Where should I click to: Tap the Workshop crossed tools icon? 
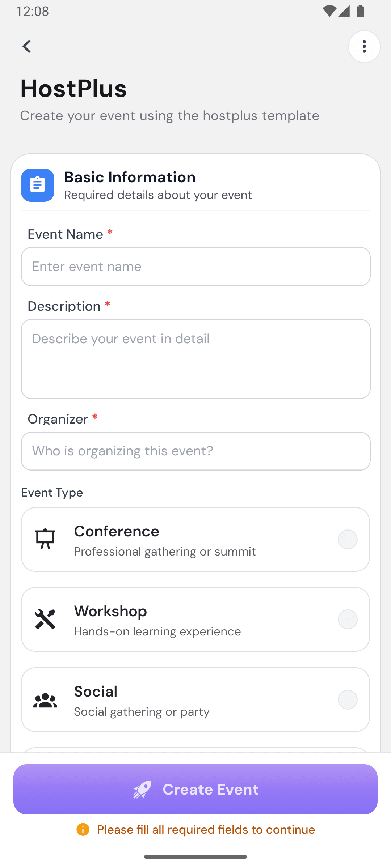coord(45,619)
